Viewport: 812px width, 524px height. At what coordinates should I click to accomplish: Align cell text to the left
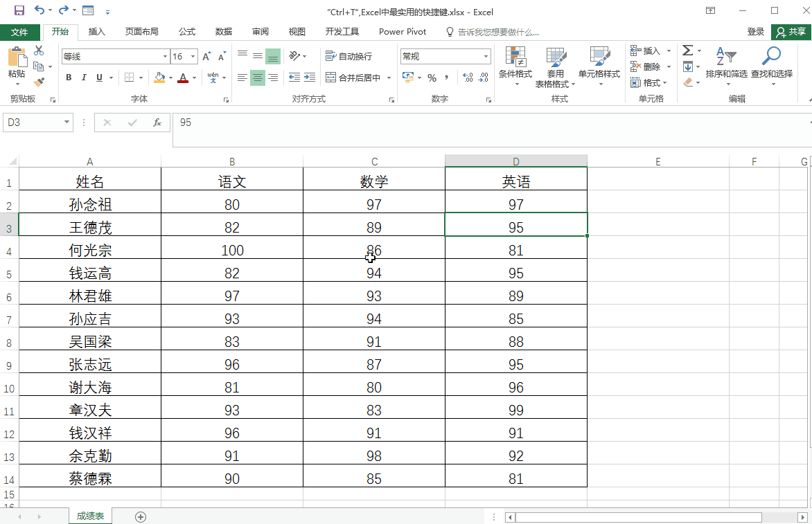(x=242, y=78)
